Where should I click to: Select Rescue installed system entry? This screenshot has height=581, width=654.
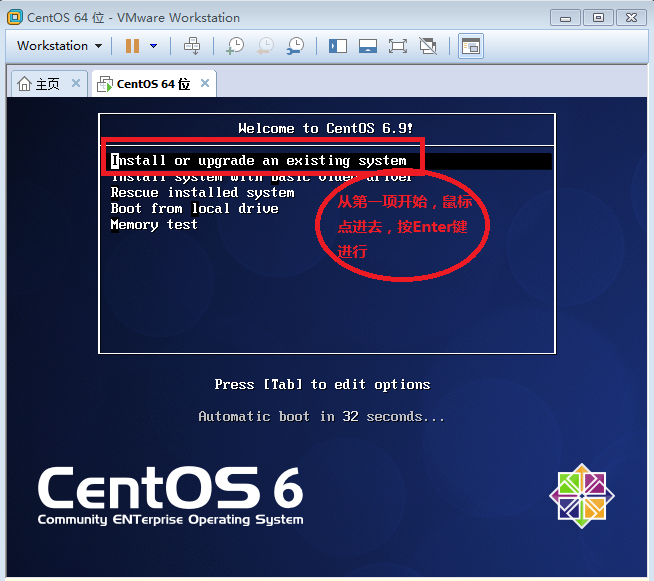[202, 192]
